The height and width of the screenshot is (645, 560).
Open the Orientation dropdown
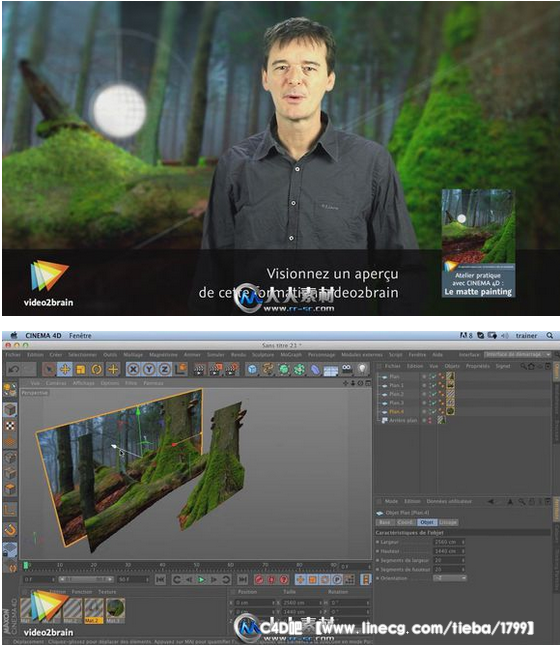(450, 578)
